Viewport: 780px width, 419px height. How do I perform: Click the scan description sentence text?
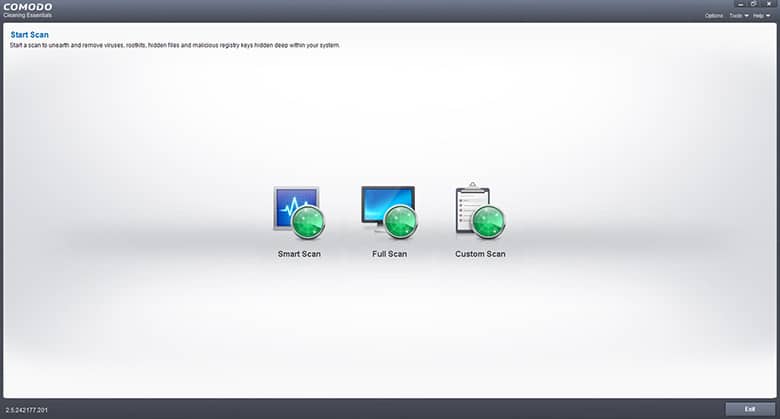point(175,45)
